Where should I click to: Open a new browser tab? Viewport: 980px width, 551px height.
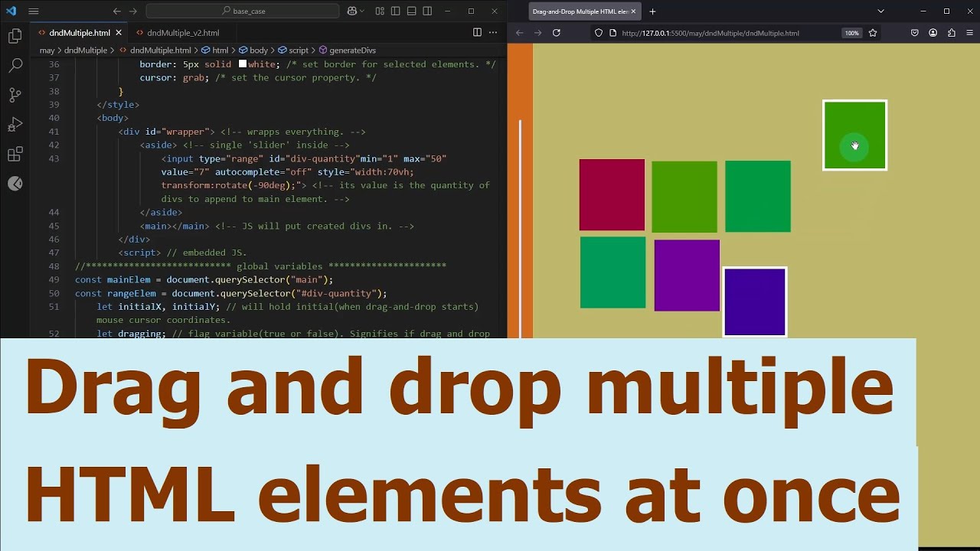click(652, 11)
